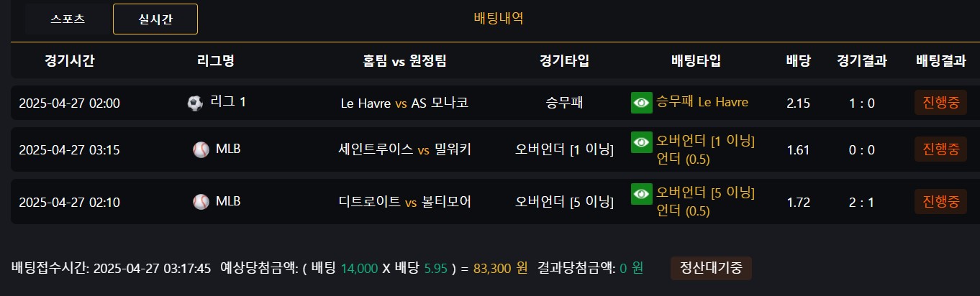
Task: Click the Le Havre vs AS 모나코 matchup
Action: coord(404,103)
